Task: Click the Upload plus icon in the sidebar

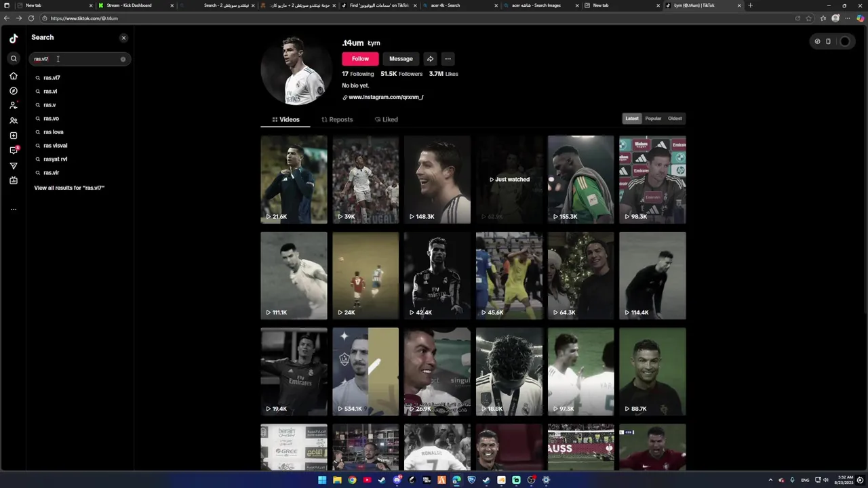Action: pyautogui.click(x=14, y=136)
